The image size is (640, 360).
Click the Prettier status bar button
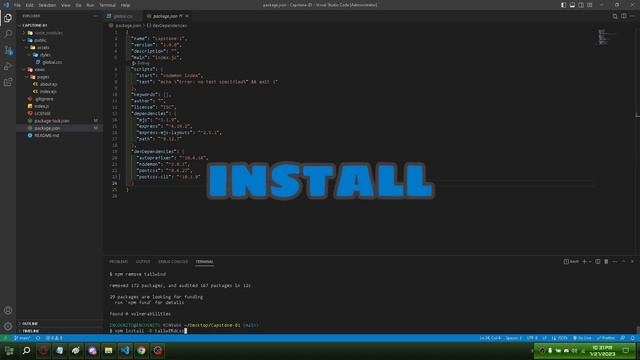(x=606, y=338)
